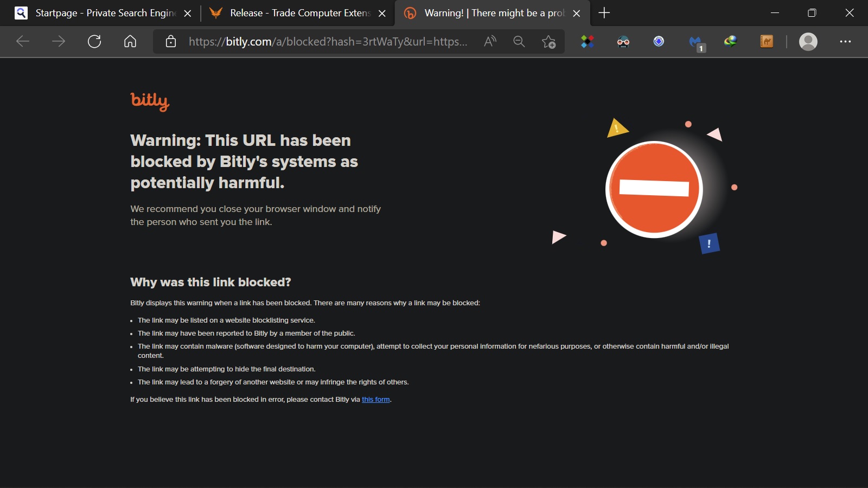This screenshot has width=868, height=488.
Task: Open a new browser tab
Action: click(x=604, y=13)
